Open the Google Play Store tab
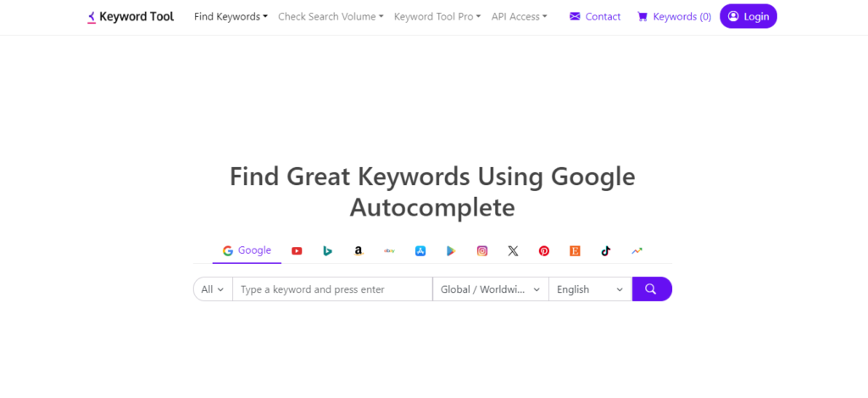 tap(451, 251)
